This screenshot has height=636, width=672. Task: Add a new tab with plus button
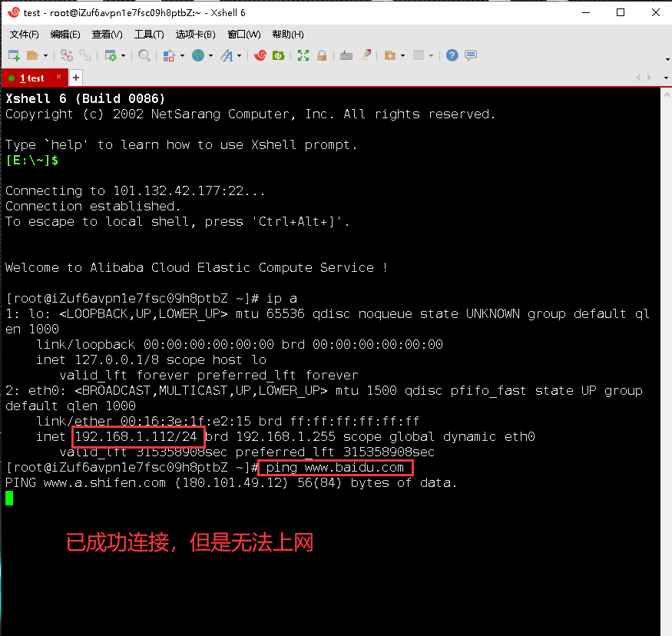point(76,78)
